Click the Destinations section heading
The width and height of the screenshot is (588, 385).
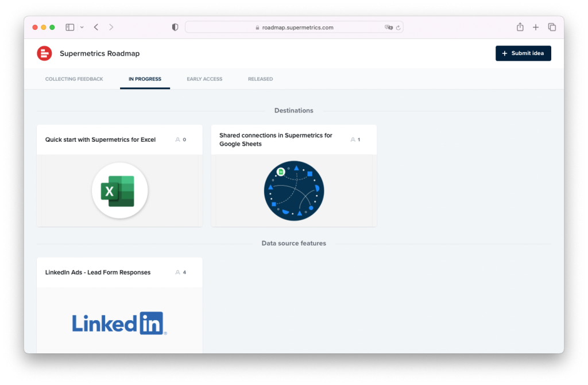click(293, 111)
